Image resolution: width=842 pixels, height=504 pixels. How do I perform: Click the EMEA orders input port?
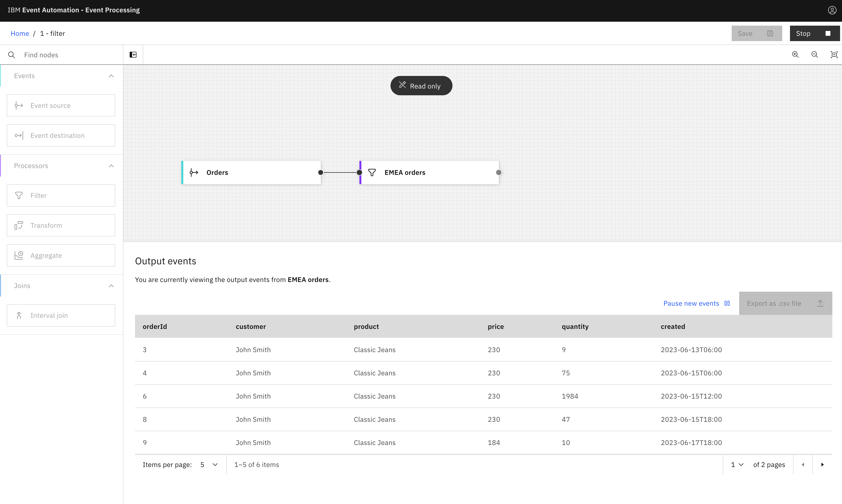[x=359, y=172]
